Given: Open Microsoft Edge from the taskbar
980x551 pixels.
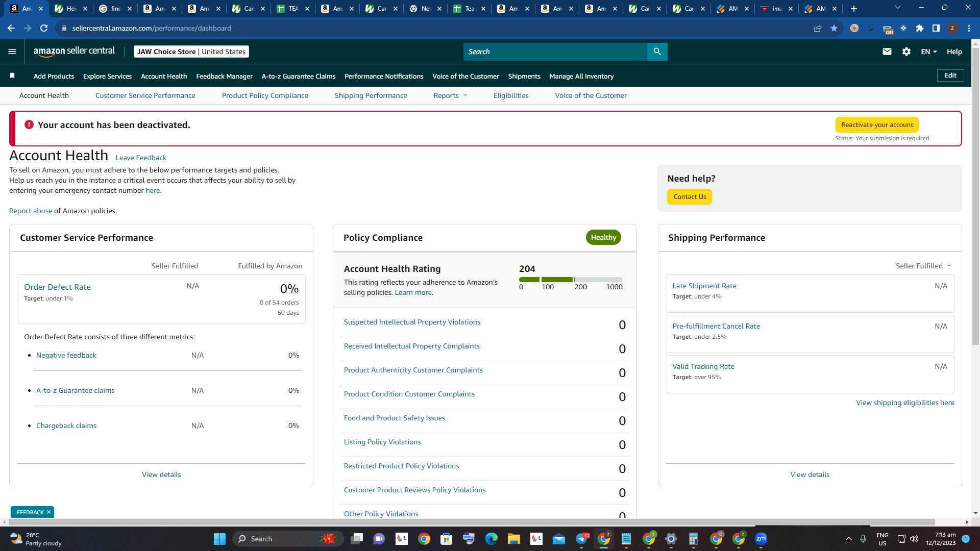Looking at the screenshot, I should tap(491, 539).
